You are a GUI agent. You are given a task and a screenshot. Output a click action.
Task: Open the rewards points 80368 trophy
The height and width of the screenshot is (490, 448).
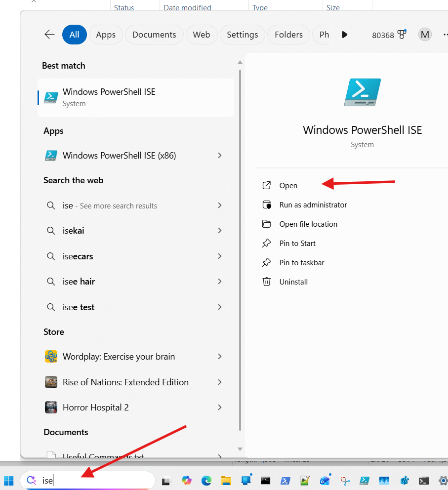tap(389, 35)
